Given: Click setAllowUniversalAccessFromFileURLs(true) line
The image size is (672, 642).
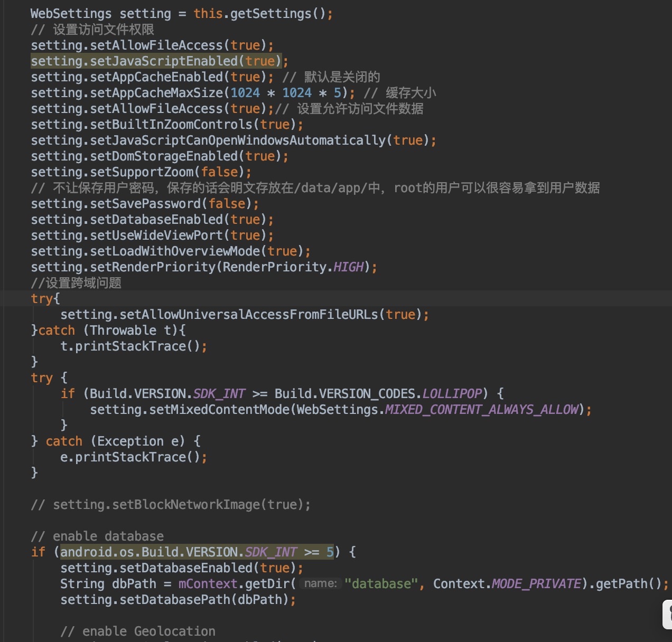Looking at the screenshot, I should pyautogui.click(x=245, y=315).
